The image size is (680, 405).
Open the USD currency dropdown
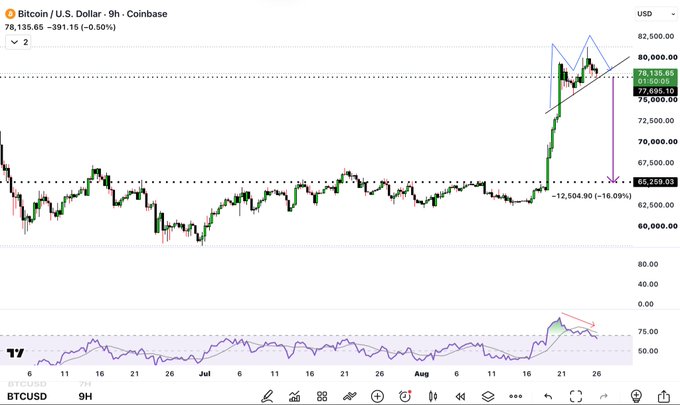click(656, 14)
